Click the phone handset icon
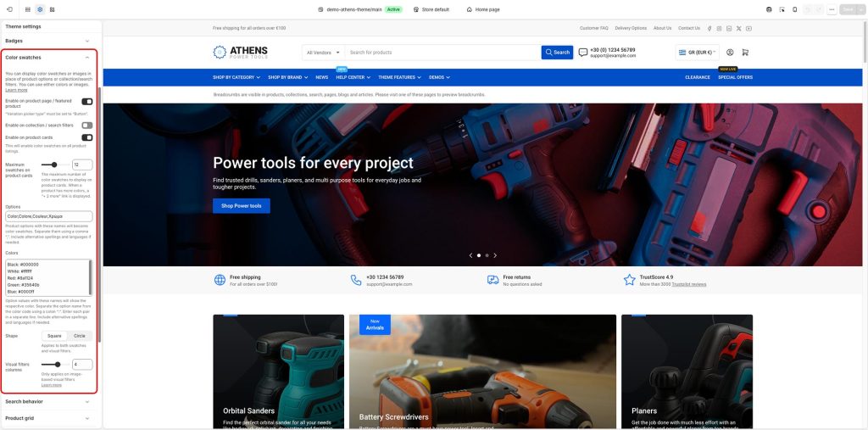The width and height of the screenshot is (868, 430). click(356, 280)
